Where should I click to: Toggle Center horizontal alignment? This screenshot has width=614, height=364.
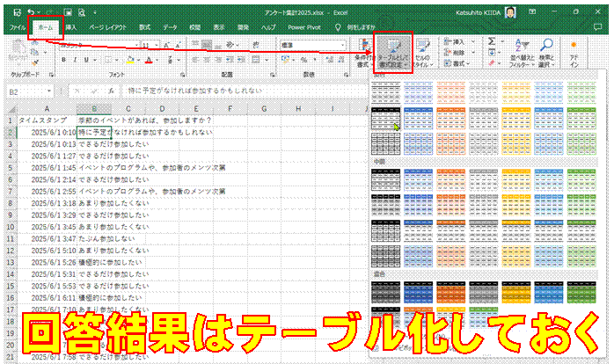coord(207,60)
